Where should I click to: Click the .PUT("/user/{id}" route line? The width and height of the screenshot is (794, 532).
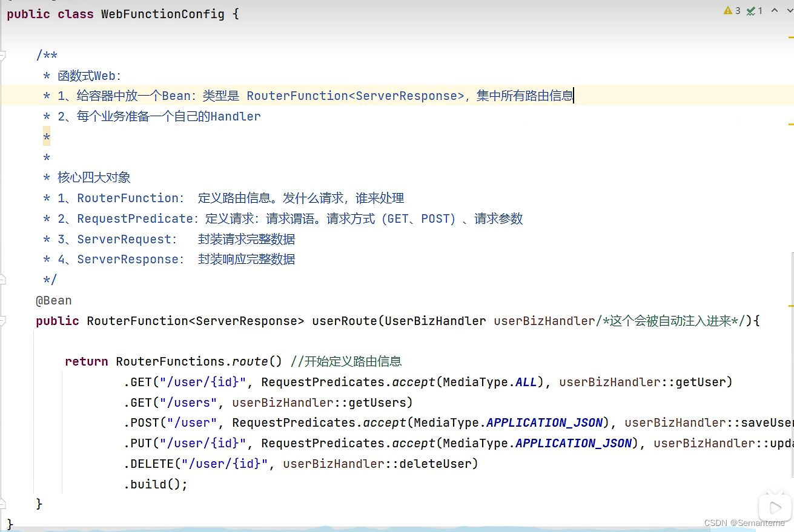point(458,443)
